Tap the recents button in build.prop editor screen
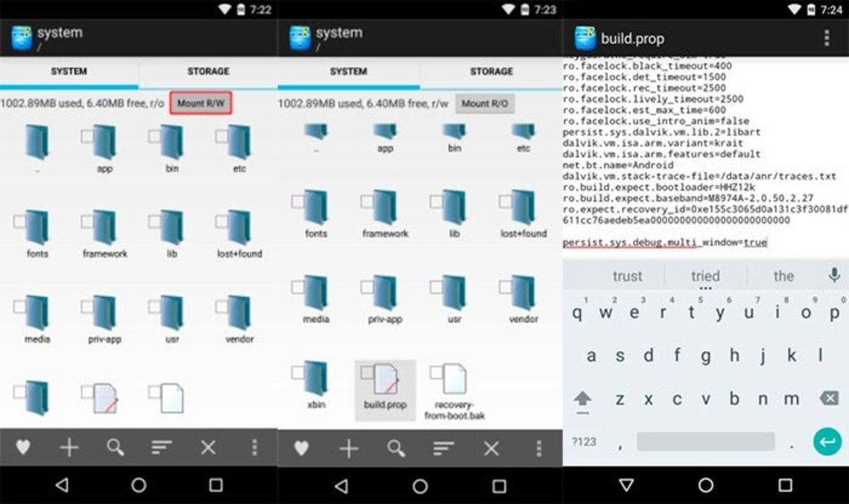This screenshot has width=849, height=504. coord(785,485)
